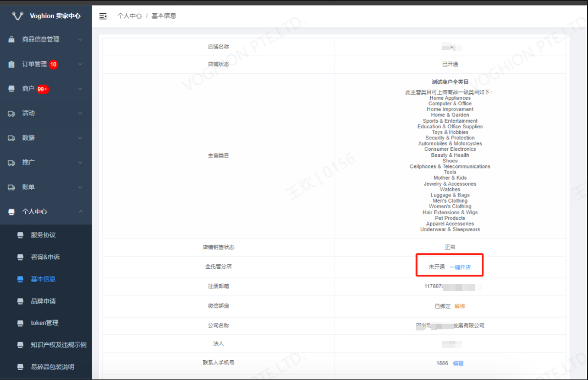Open the 服务协议 page

[x=43, y=235]
